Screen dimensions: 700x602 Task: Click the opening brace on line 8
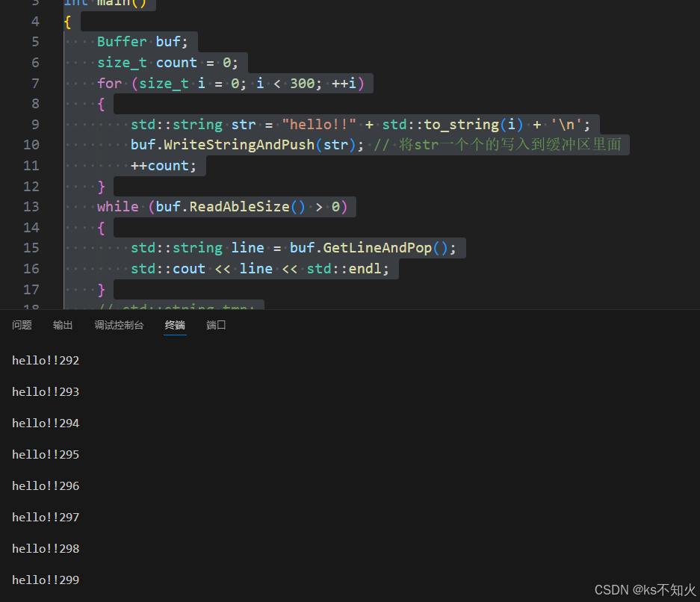point(101,105)
